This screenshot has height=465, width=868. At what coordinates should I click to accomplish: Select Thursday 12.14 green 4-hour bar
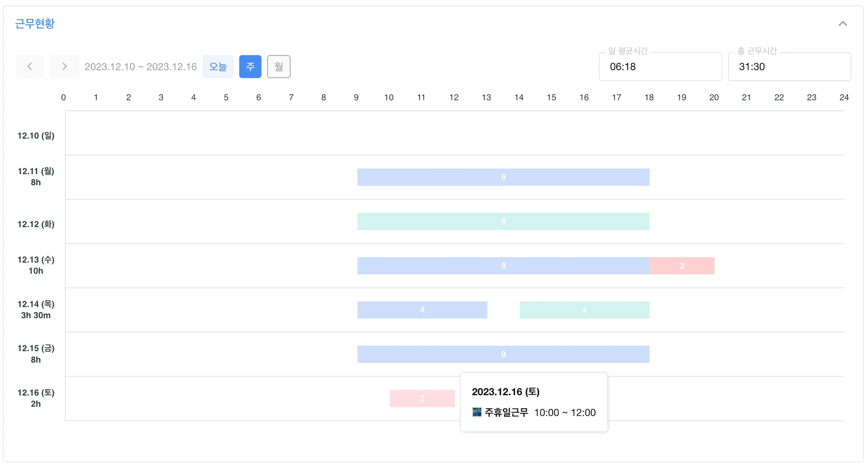coord(584,310)
